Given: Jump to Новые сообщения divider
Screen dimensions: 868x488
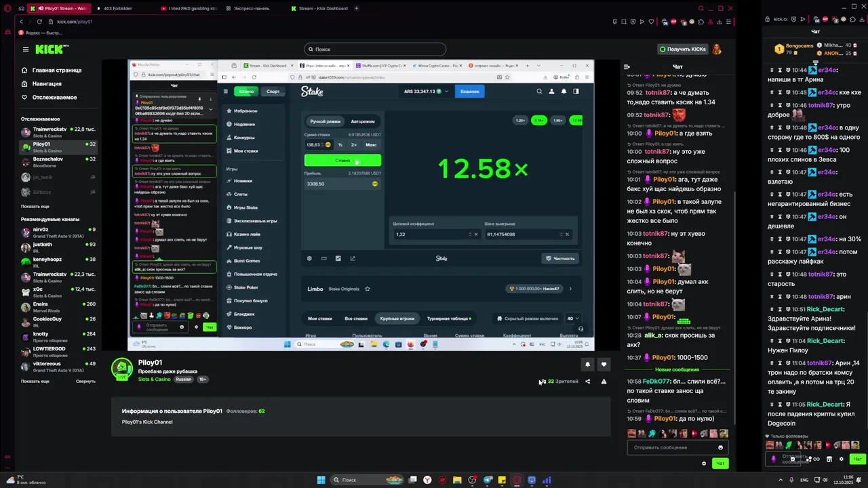Looking at the screenshot, I should coord(677,369).
